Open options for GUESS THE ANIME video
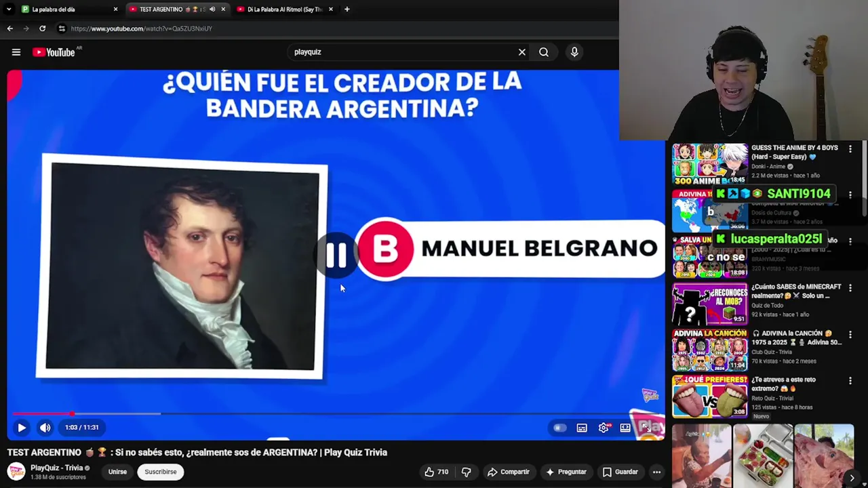868x488 pixels. point(850,149)
